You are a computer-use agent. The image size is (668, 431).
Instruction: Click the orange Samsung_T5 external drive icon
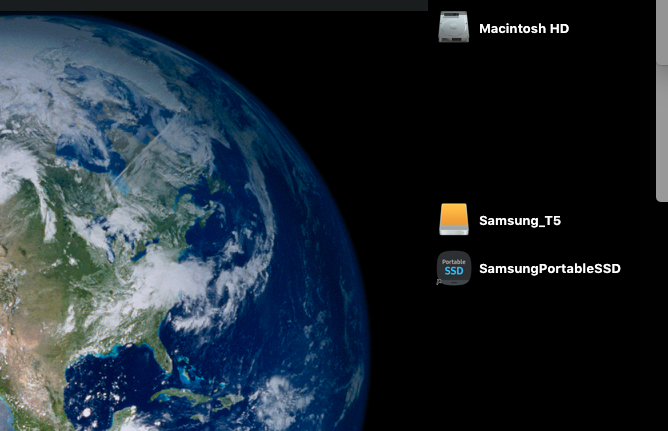pos(454,219)
